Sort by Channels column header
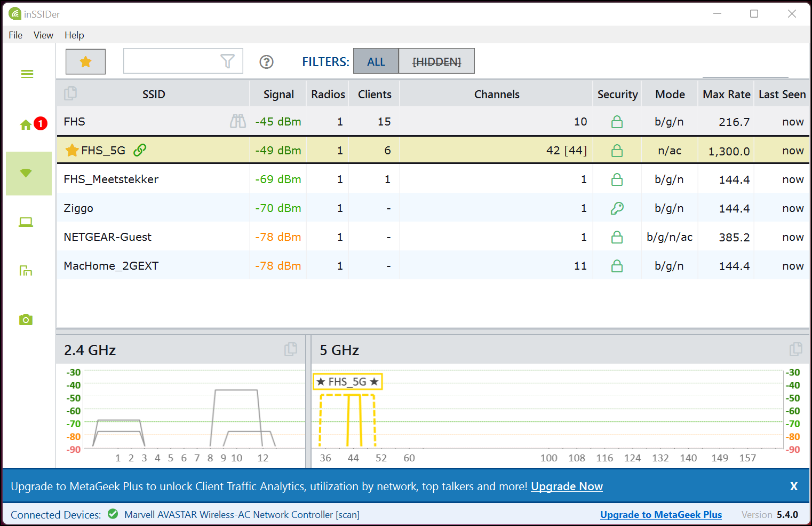Image resolution: width=812 pixels, height=526 pixels. coord(497,94)
